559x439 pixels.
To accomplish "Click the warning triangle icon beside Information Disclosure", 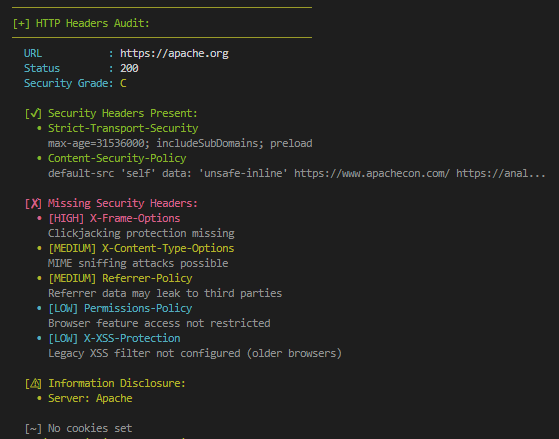I will click(34, 383).
